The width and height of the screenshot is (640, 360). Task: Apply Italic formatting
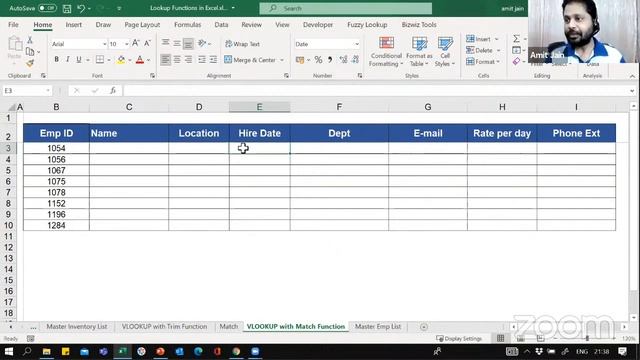pyautogui.click(x=67, y=60)
